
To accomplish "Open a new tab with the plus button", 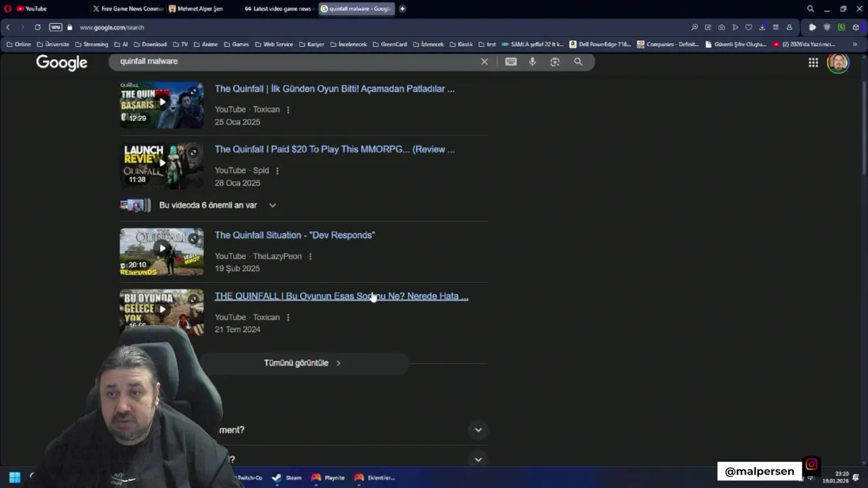I will click(x=402, y=9).
